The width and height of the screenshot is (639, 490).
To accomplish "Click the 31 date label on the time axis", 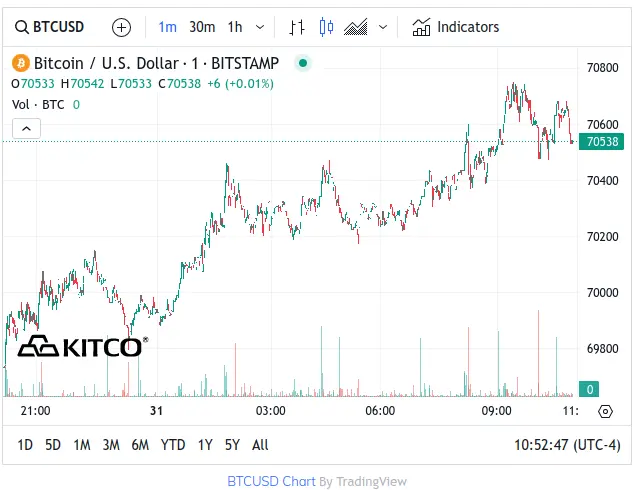I will point(156,411).
